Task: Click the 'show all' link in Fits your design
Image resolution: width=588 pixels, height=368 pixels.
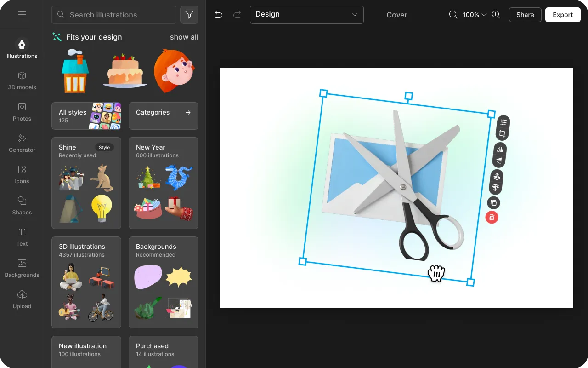Action: (184, 37)
